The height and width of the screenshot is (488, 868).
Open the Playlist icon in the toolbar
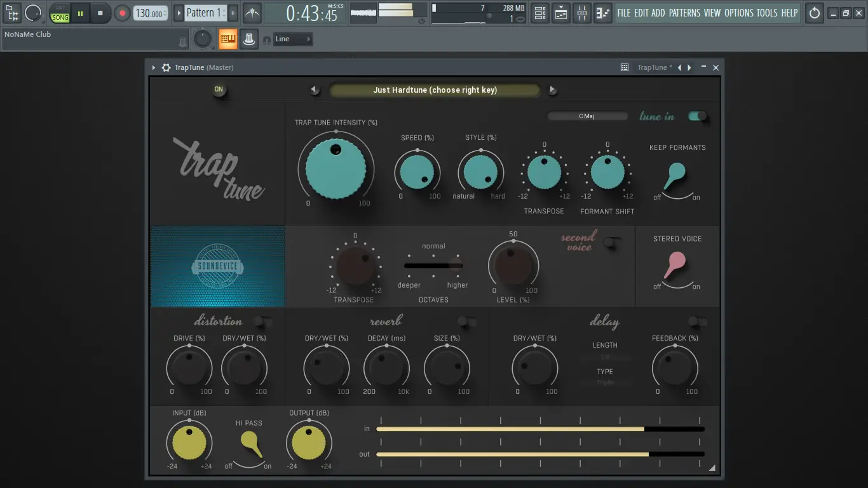[x=560, y=13]
